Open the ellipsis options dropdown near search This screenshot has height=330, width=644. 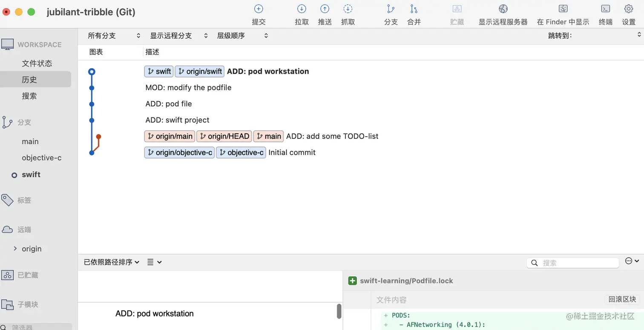632,261
